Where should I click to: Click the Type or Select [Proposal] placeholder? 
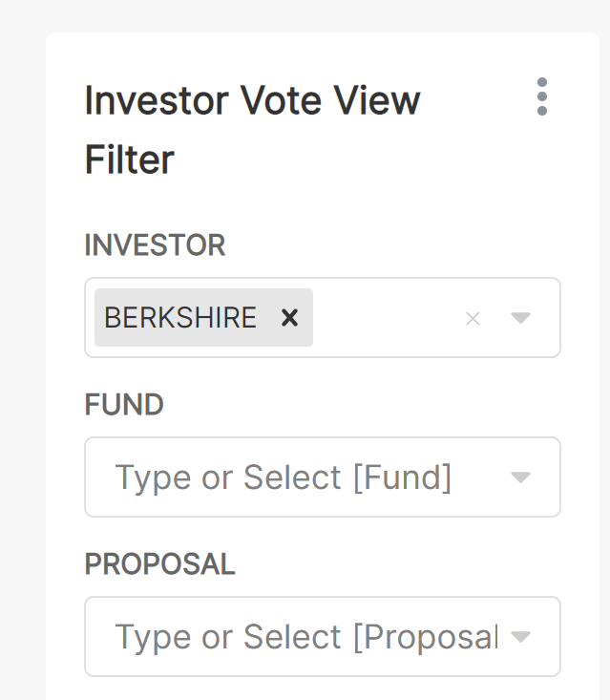305,637
